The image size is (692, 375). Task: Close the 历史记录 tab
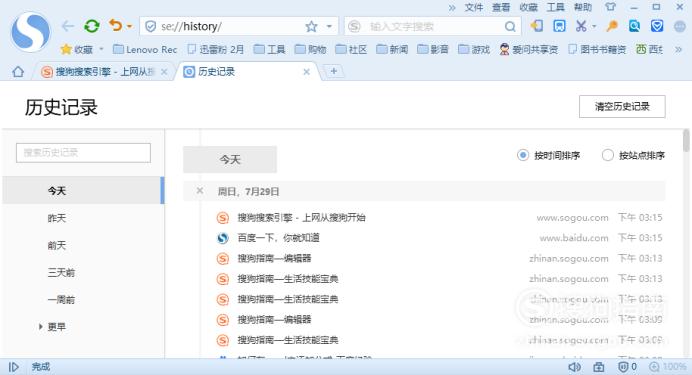[306, 72]
